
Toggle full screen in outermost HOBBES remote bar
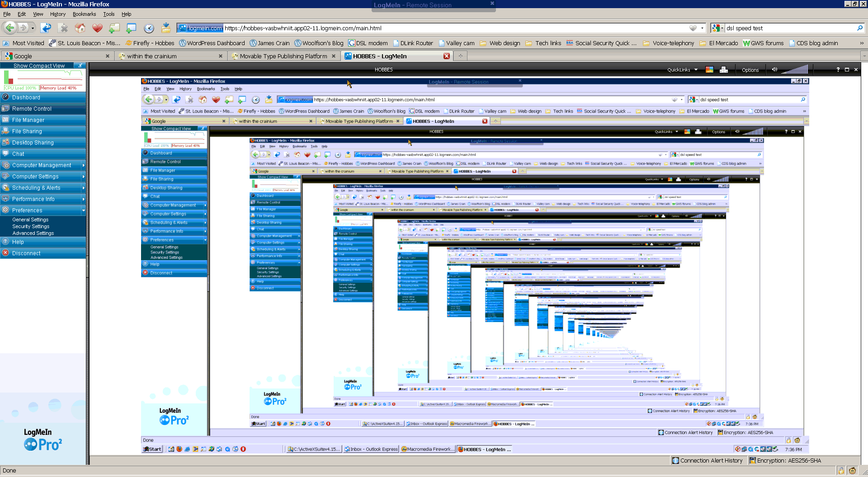pos(847,70)
